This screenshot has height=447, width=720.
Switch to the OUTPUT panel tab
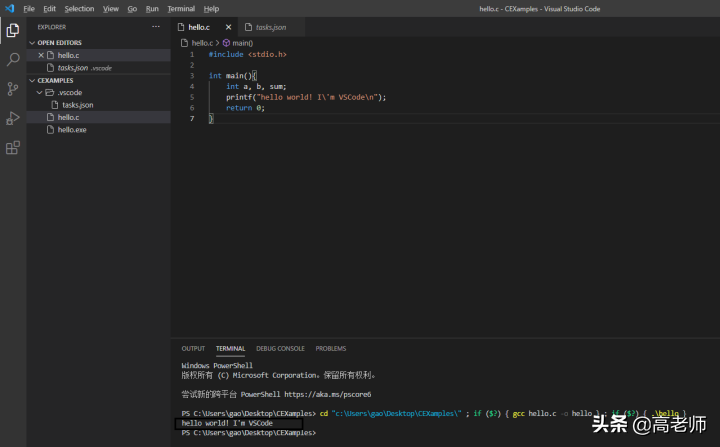193,349
